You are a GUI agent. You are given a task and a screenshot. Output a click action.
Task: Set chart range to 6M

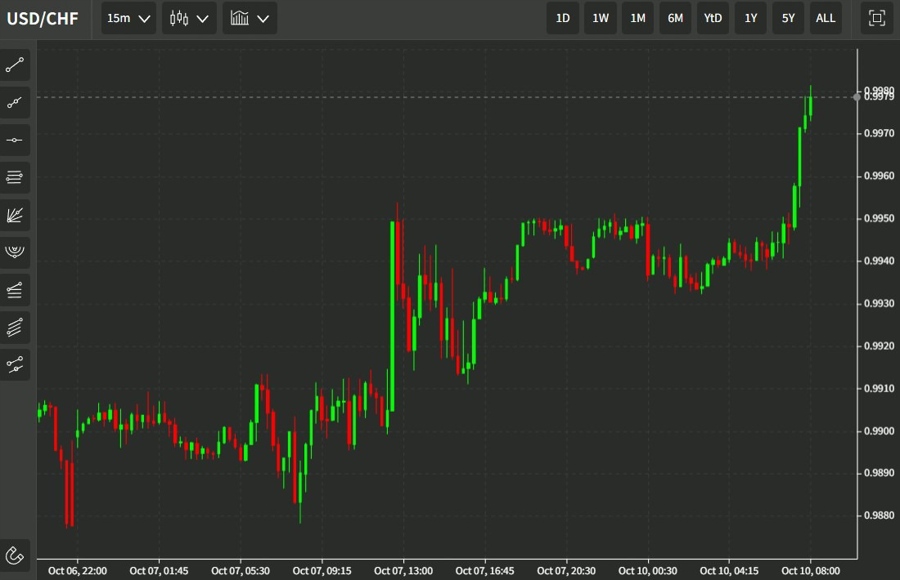point(675,18)
